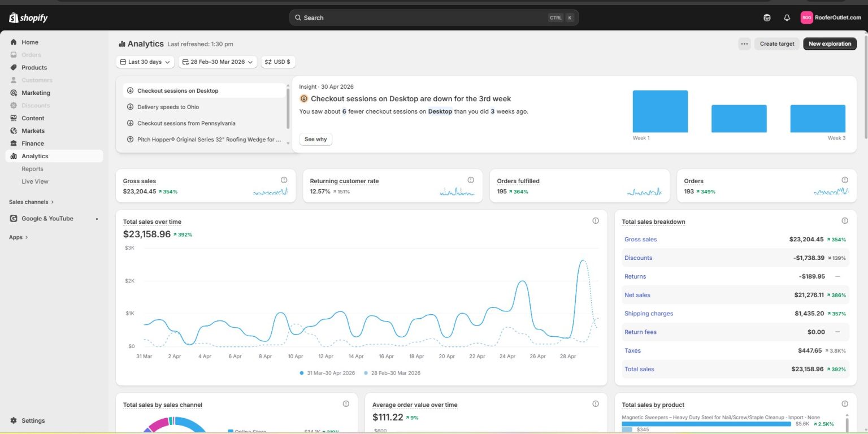The width and height of the screenshot is (868, 434).
Task: Click the New exploration button
Action: point(830,44)
